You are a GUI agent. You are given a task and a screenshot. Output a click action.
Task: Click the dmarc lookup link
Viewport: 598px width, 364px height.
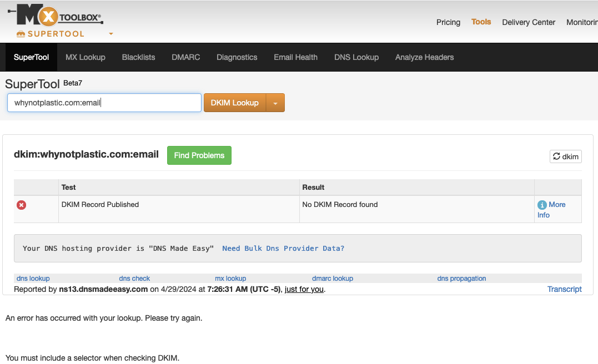[x=332, y=279]
